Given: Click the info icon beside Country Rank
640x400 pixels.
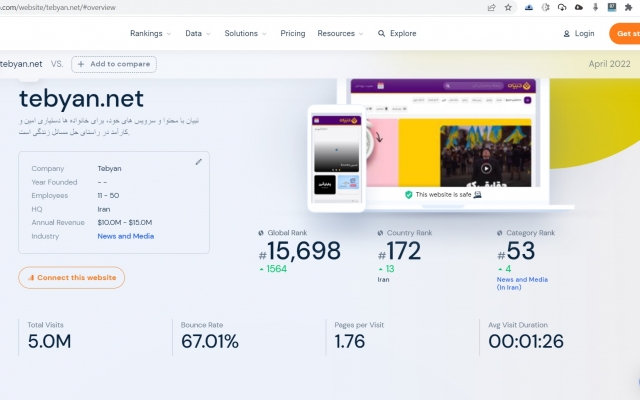Looking at the screenshot, I should point(380,233).
